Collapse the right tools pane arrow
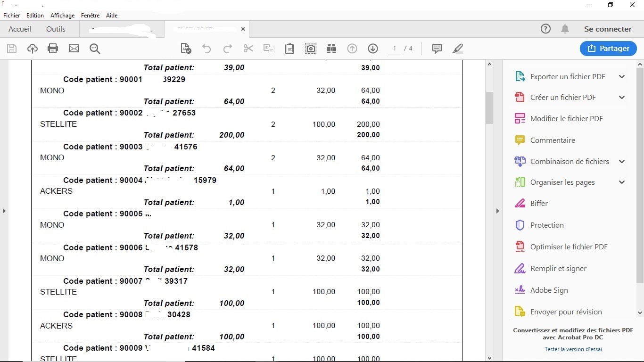This screenshot has height=362, width=644. tap(497, 211)
